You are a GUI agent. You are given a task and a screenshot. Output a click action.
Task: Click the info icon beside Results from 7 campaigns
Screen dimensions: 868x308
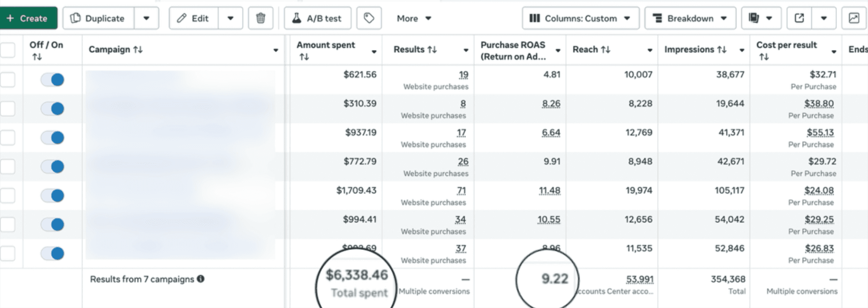(201, 279)
